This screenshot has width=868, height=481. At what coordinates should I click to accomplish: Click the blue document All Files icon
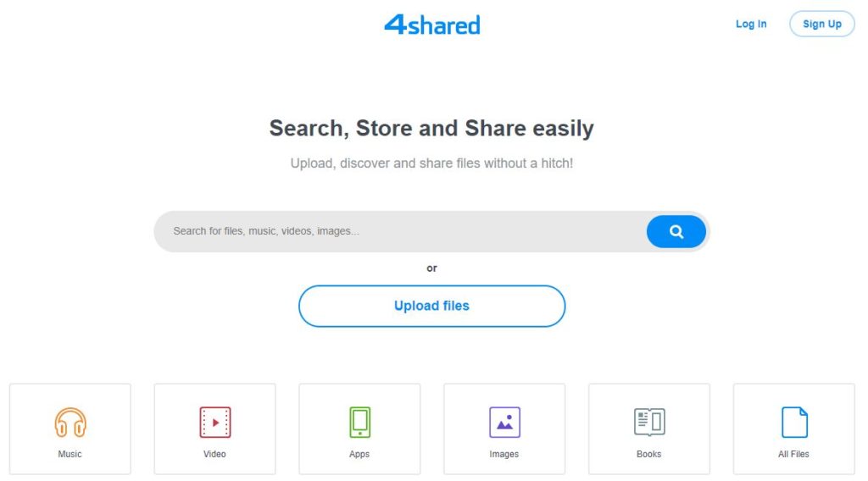(x=794, y=423)
